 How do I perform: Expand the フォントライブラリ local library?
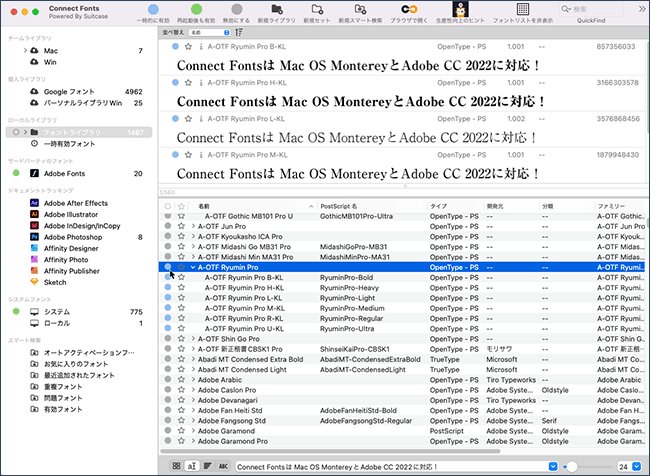point(25,132)
